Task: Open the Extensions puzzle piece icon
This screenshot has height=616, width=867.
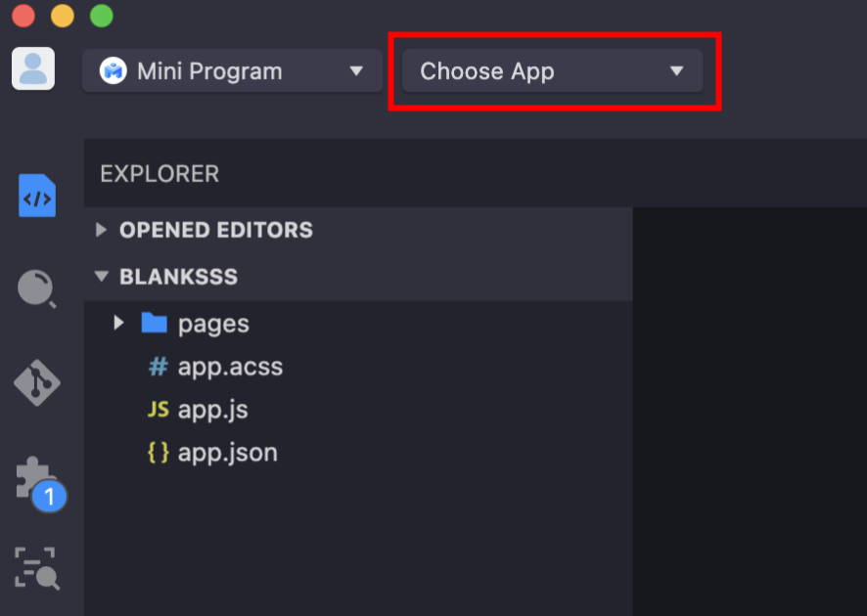Action: click(34, 477)
